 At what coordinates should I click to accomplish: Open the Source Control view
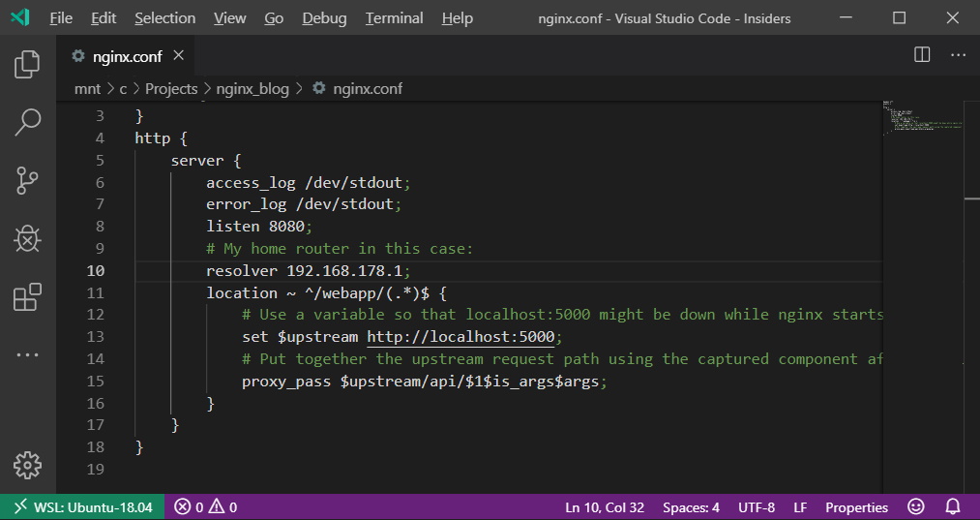click(x=27, y=180)
